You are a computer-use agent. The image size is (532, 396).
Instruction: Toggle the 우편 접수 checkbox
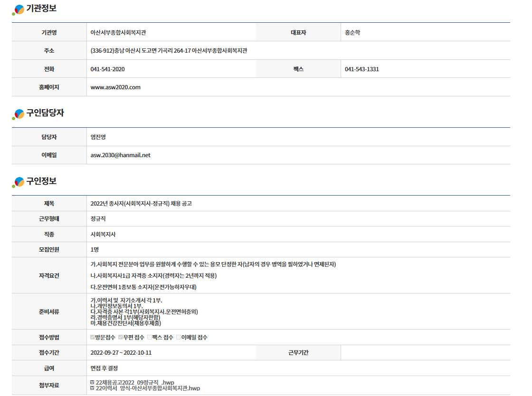pos(121,337)
